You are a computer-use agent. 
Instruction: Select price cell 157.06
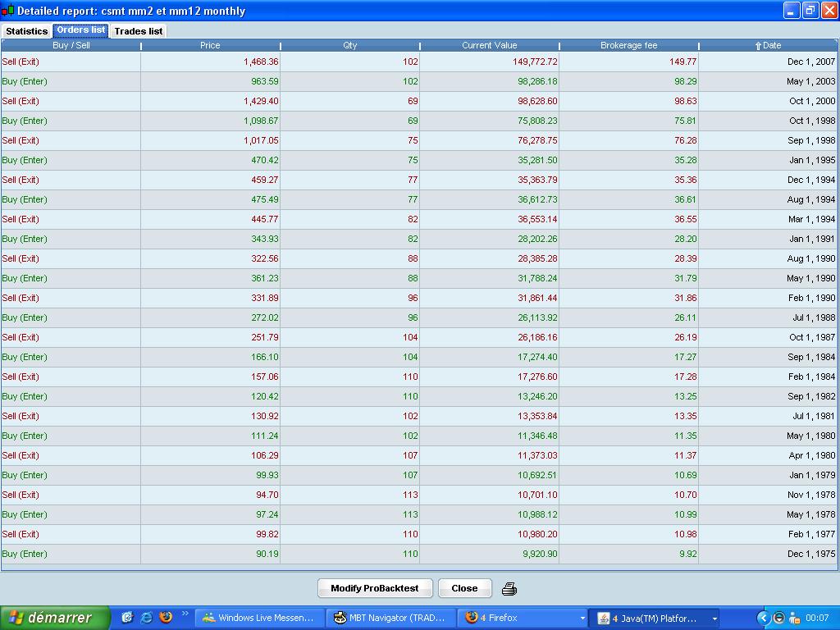[x=210, y=377]
